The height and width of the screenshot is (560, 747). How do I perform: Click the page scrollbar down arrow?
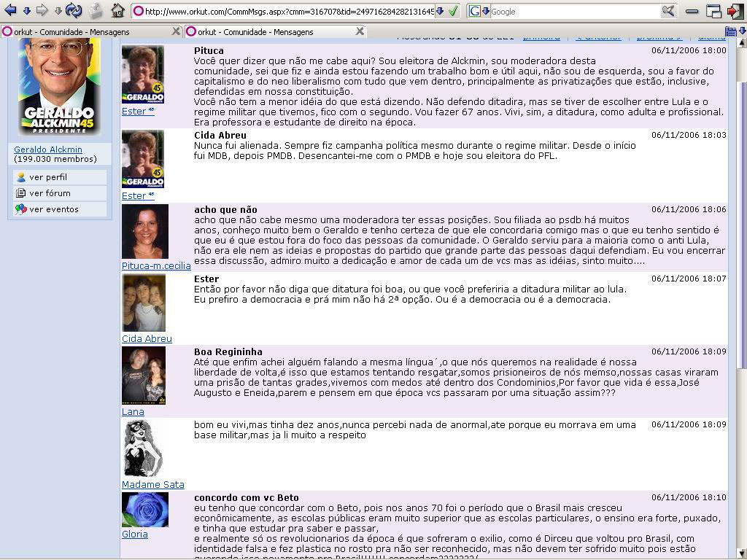pos(742,553)
